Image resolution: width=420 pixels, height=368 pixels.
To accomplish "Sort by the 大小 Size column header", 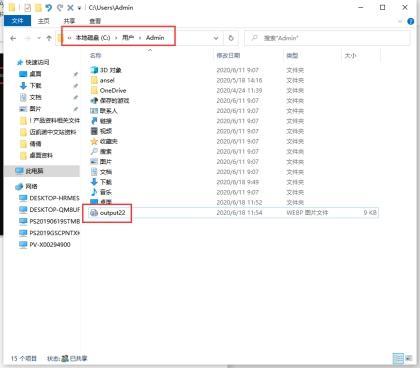I will click(x=350, y=56).
